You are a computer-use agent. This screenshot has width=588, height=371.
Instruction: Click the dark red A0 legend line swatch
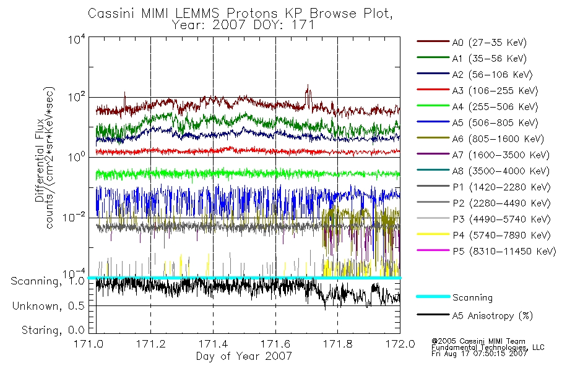433,41
